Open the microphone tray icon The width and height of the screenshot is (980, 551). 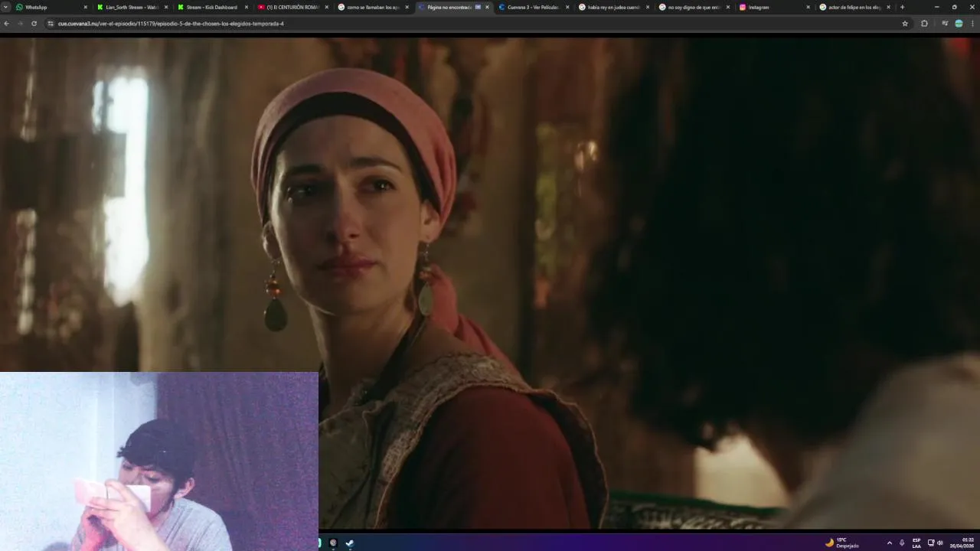[902, 543]
